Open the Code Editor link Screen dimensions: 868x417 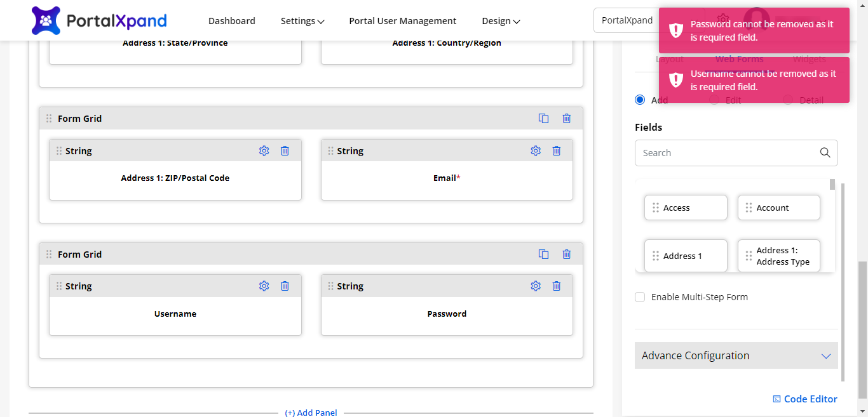click(805, 399)
